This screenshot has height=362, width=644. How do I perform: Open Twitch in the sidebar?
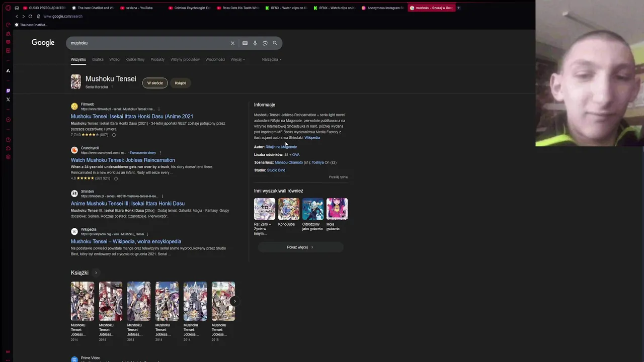point(8,91)
